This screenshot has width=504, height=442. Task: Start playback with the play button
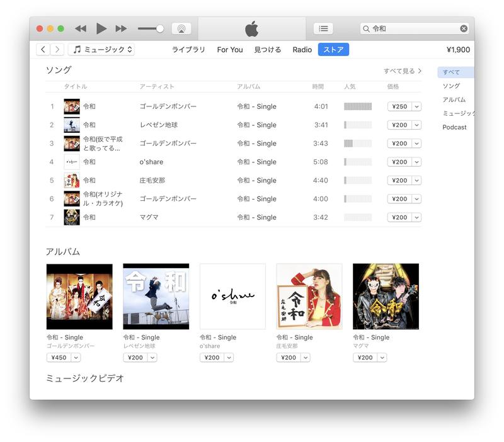tap(101, 28)
